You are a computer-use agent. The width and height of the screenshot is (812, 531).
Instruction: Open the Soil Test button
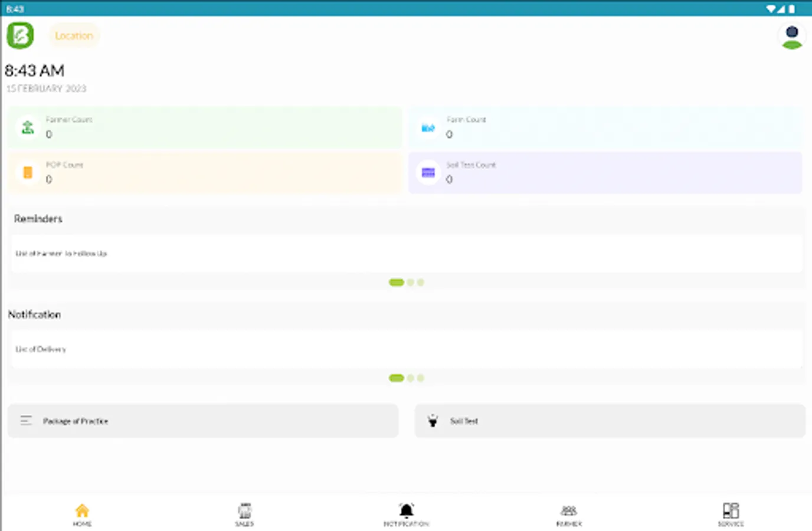pos(610,421)
